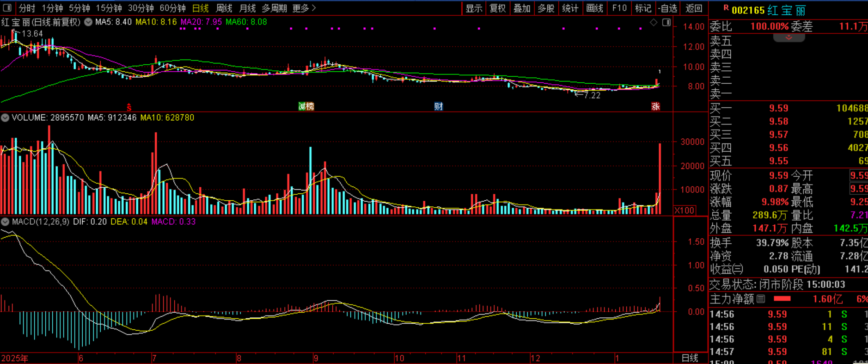Toggle the right panel icon above chart
The height and width of the screenshot is (364, 868).
[666, 22]
